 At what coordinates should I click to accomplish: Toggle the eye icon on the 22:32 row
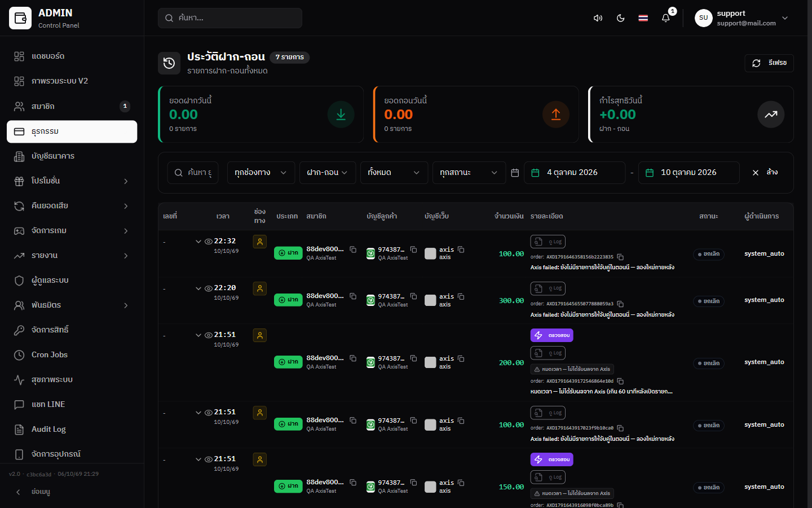pos(209,241)
